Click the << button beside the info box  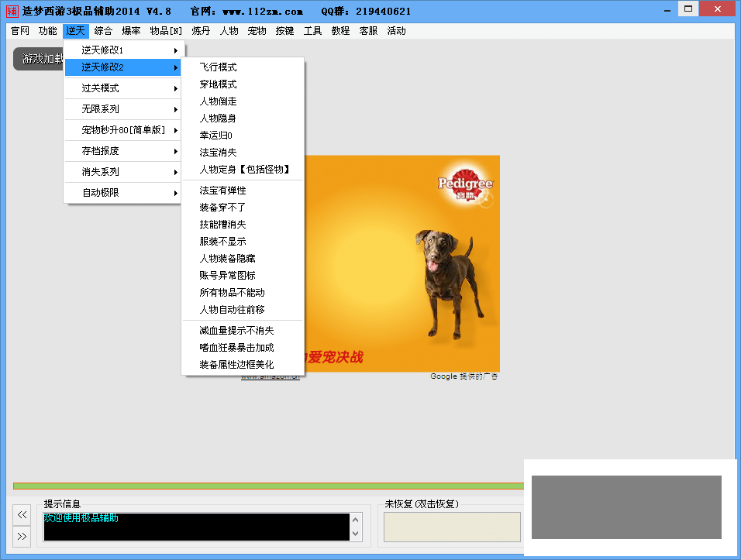(22, 514)
